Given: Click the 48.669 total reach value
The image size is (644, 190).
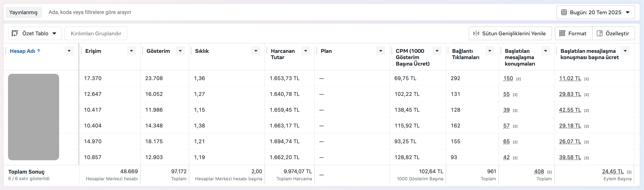Looking at the screenshot, I should click(x=129, y=171).
